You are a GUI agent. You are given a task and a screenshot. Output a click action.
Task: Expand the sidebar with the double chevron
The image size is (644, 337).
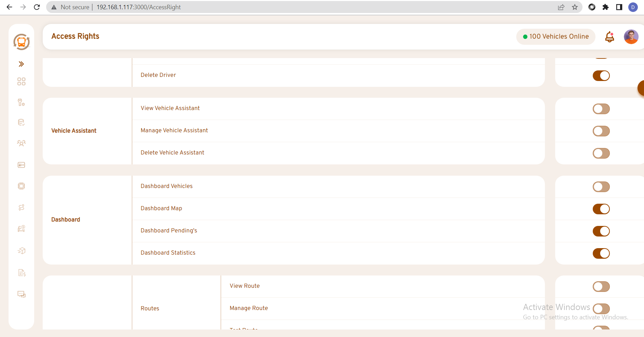21,64
